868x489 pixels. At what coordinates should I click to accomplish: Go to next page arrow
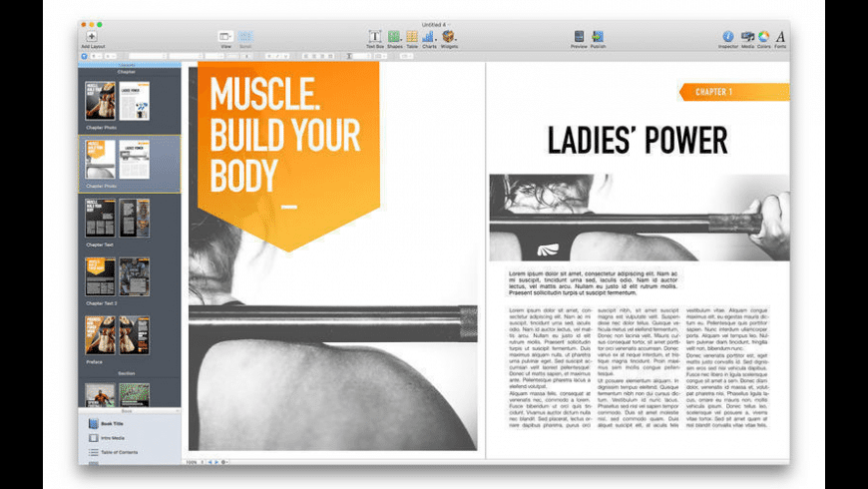217,462
